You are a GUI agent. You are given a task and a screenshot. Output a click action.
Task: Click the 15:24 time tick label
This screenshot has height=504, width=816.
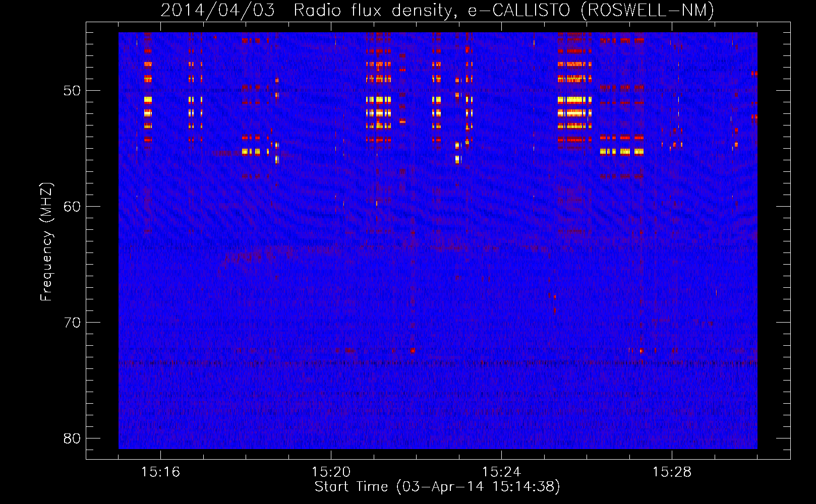point(501,472)
